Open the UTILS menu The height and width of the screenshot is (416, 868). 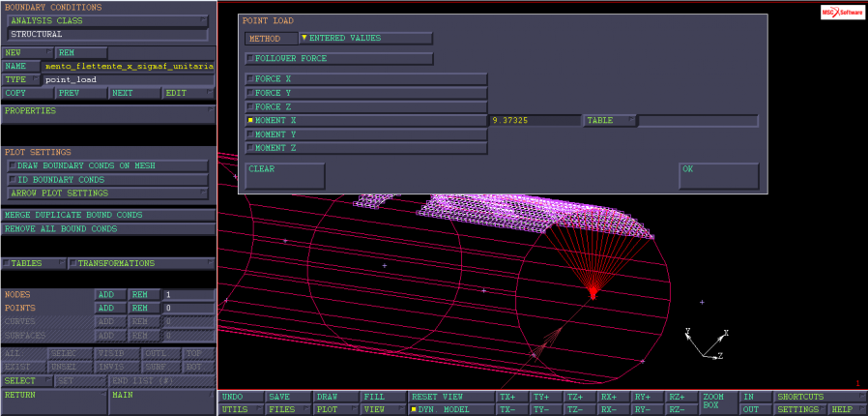(242, 410)
